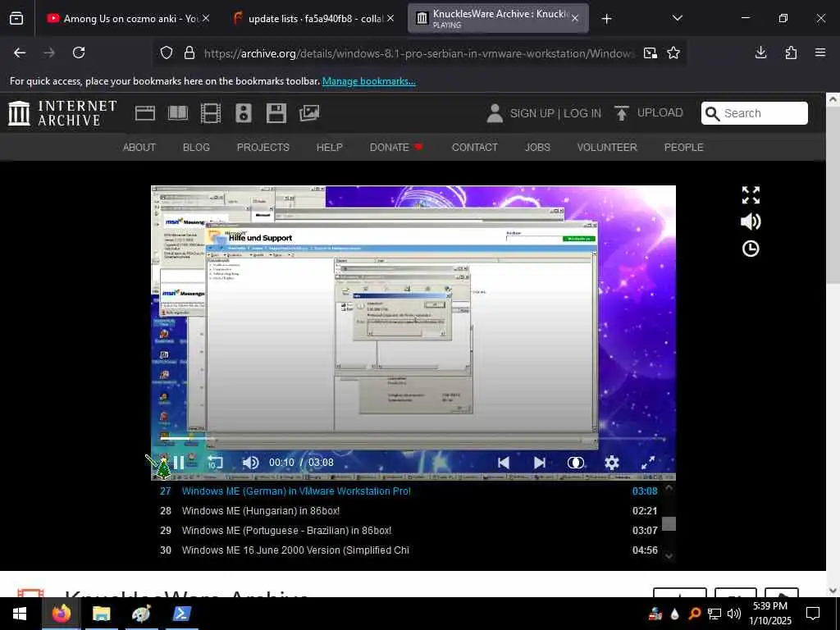Open the clock history icon
Screen dimensions: 840x630
coord(751,249)
